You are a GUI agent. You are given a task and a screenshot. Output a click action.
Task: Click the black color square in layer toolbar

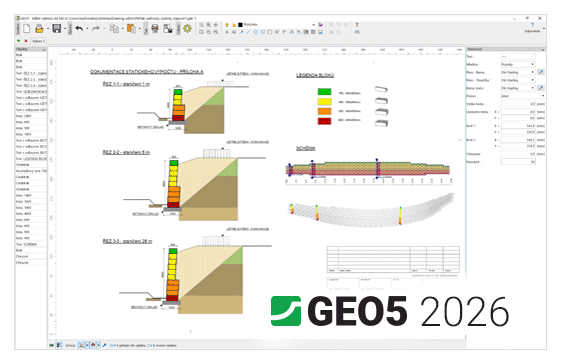click(x=240, y=25)
